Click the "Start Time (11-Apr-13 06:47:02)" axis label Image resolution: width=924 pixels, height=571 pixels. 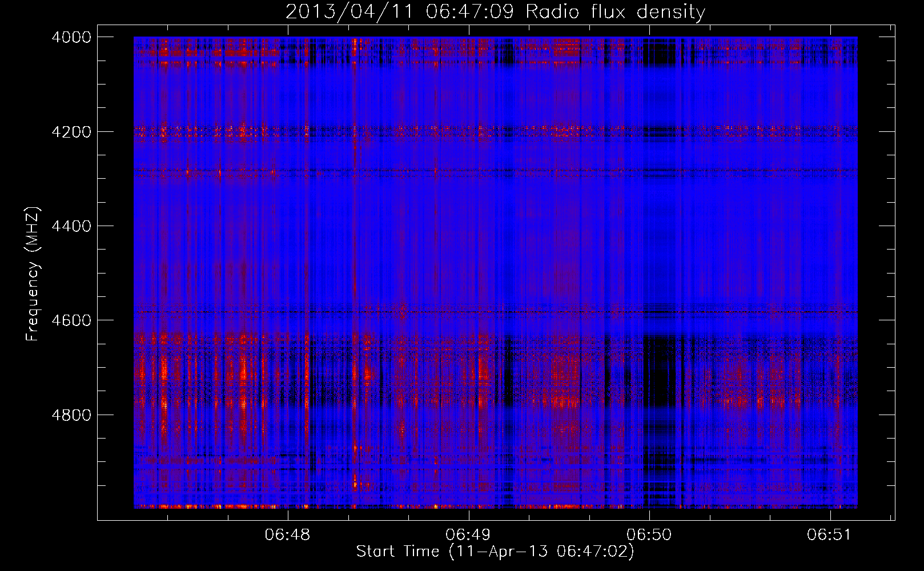495,551
